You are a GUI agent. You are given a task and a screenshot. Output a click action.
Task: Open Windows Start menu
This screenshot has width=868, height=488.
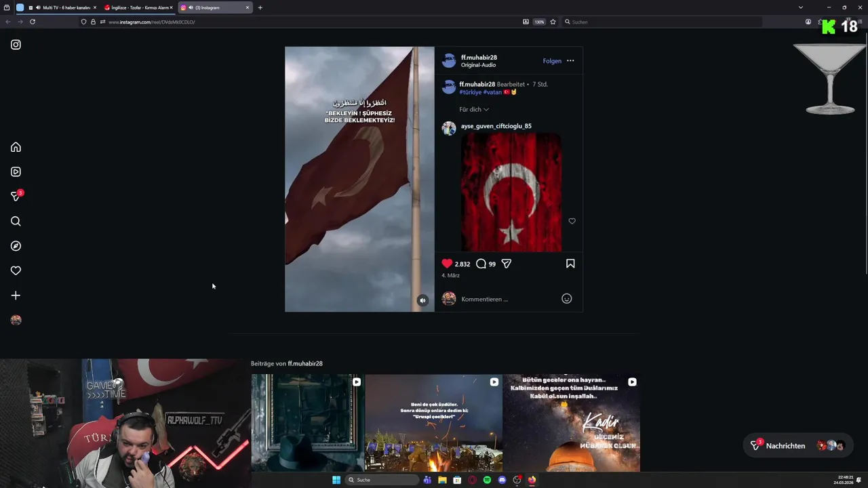(x=336, y=480)
